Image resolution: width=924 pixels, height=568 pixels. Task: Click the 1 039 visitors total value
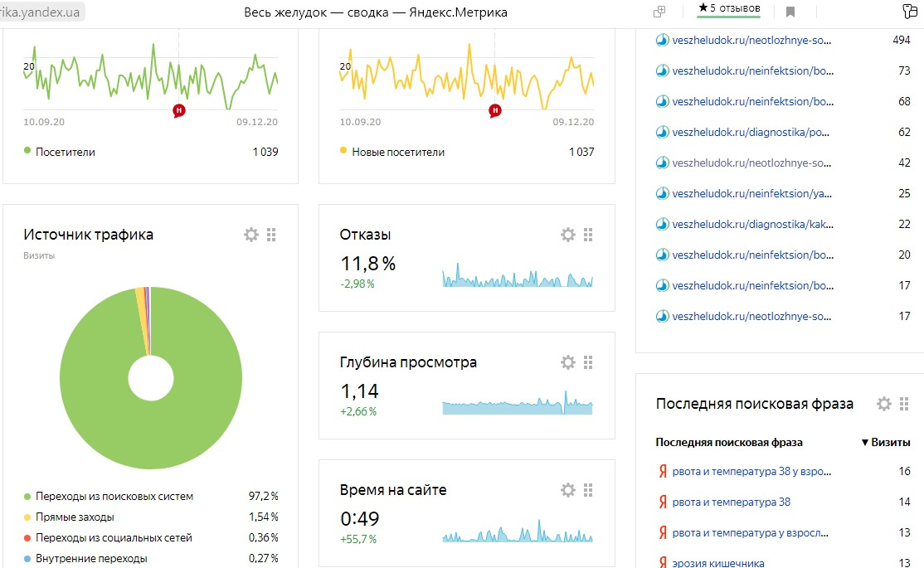point(265,152)
